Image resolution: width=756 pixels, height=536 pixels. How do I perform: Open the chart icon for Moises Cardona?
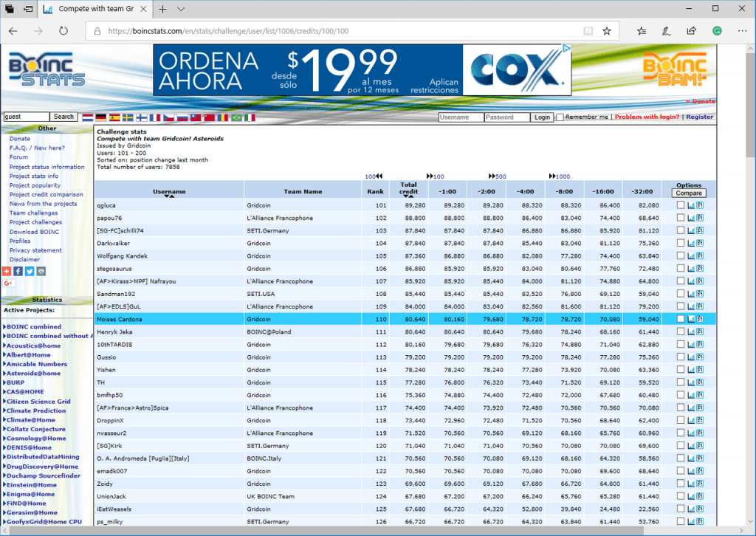(691, 319)
